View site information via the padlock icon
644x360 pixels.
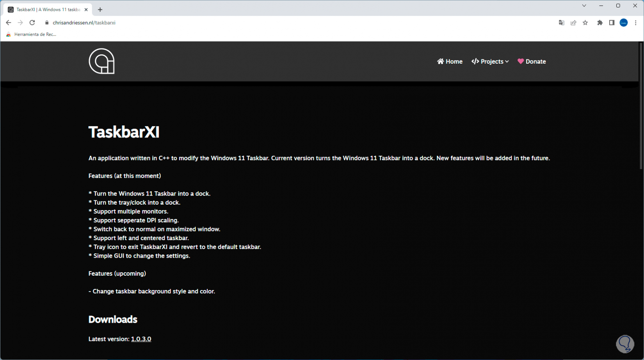[47, 23]
